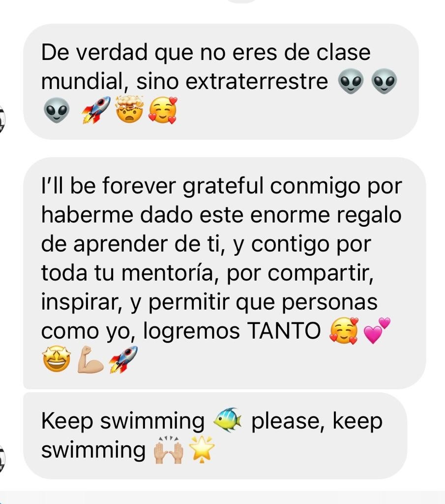445x504 pixels.
Task: Click the sender avatar beside last message
Action: [x=2, y=459]
